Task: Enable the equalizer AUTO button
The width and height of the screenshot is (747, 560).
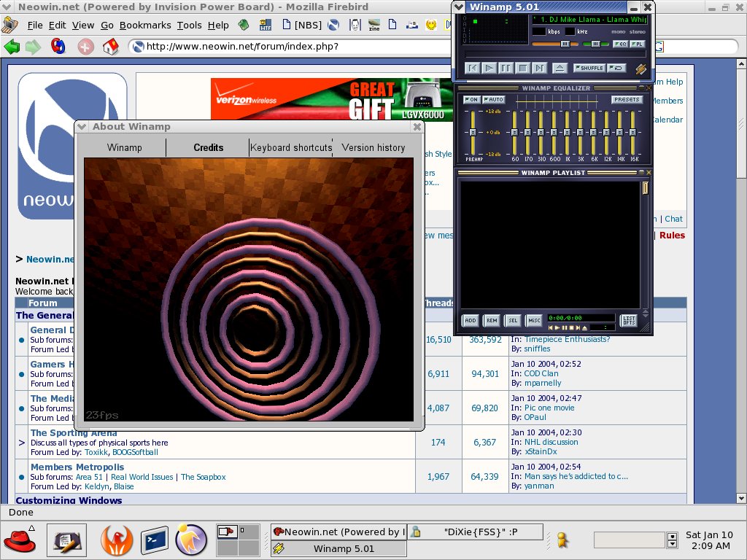Action: pos(494,100)
